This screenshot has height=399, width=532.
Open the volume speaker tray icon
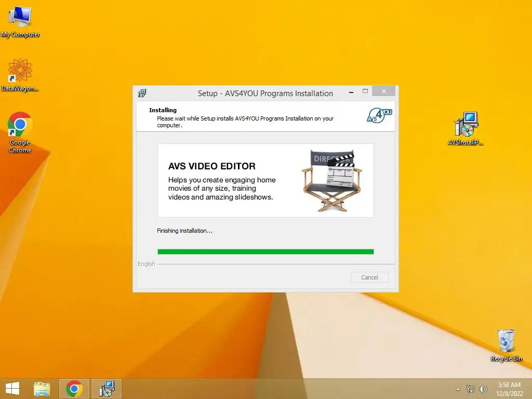pos(483,389)
